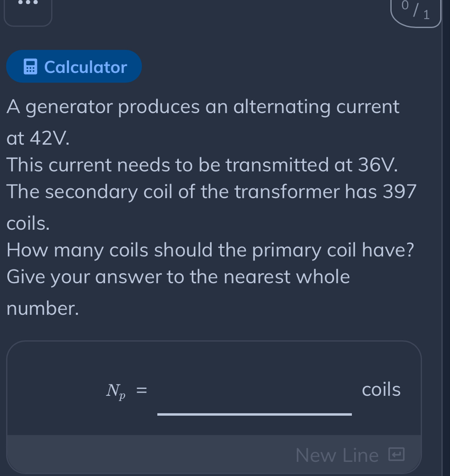Open the Calculator tool
The width and height of the screenshot is (450, 476).
[74, 67]
